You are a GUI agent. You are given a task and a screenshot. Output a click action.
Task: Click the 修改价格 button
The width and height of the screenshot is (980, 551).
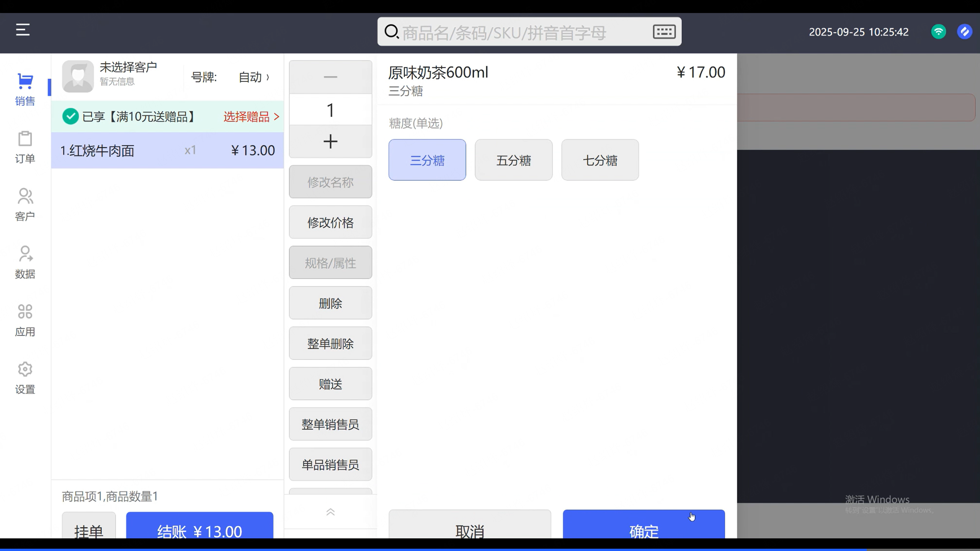click(330, 222)
